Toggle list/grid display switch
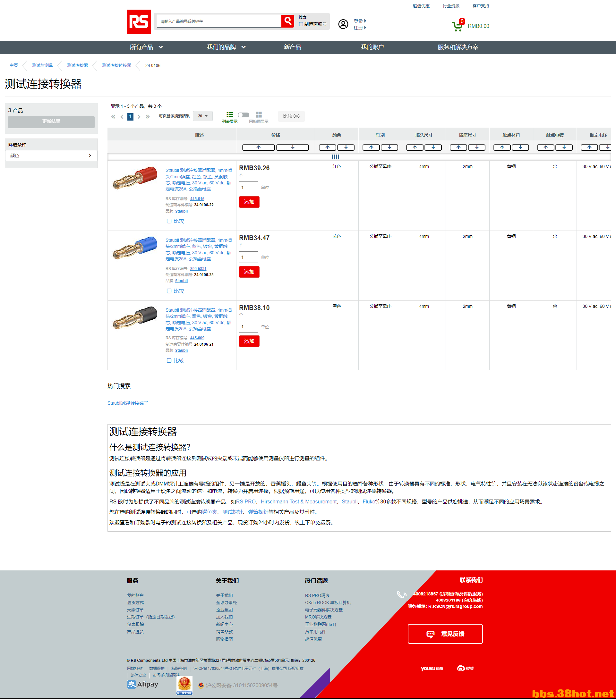This screenshot has height=699, width=616. tap(244, 115)
